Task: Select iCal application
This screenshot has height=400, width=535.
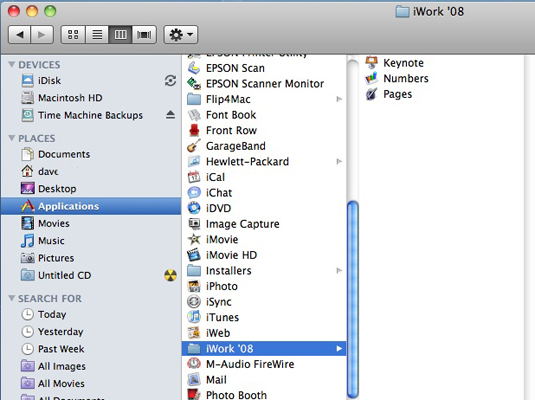Action: click(264, 177)
